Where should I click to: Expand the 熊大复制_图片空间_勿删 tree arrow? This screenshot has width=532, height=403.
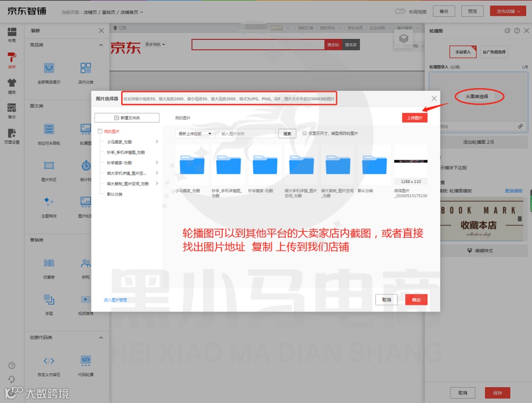[157, 184]
